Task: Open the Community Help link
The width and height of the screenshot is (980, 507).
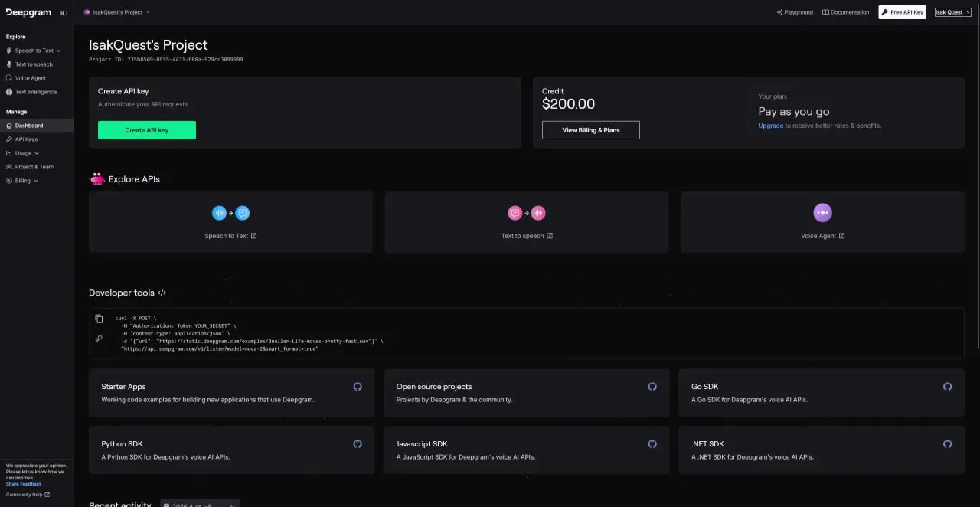Action: tap(28, 495)
